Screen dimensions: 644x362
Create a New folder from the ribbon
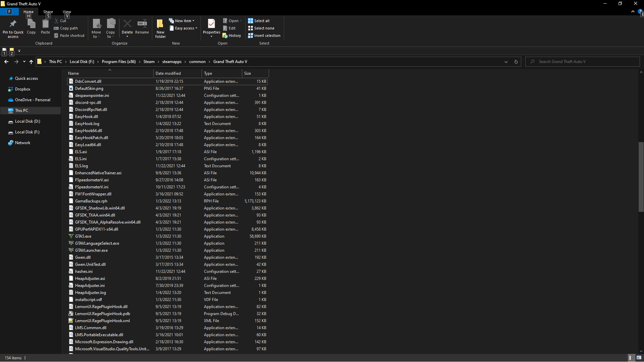tap(160, 28)
